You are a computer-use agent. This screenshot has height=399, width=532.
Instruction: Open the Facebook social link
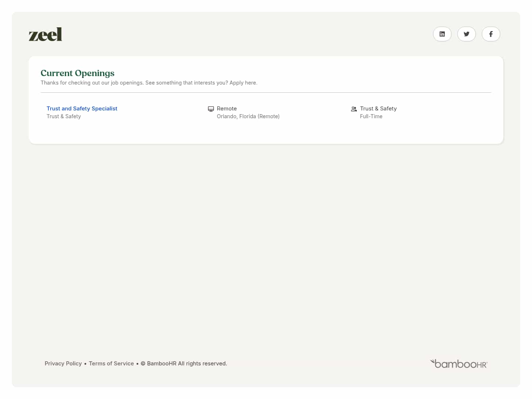(491, 34)
